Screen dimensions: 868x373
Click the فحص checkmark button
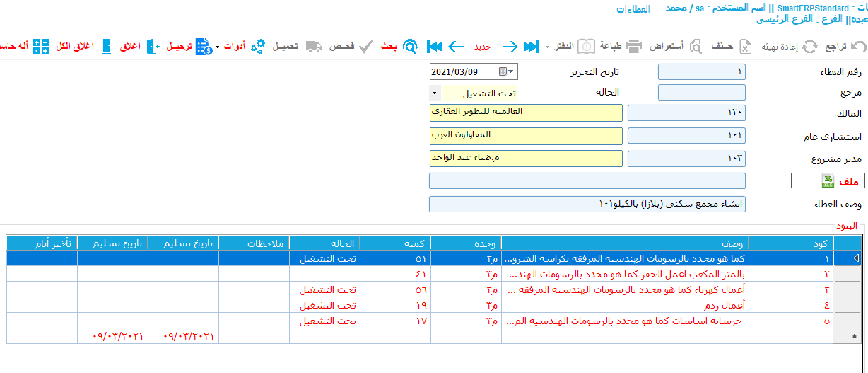[x=366, y=47]
